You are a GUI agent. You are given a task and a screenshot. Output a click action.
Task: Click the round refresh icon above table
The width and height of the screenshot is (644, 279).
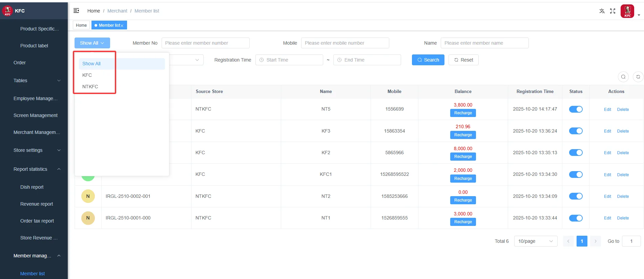pos(638,77)
